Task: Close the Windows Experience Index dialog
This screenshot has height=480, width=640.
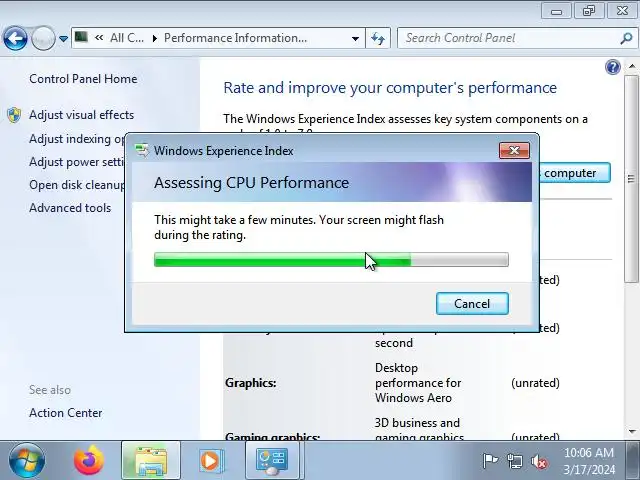Action: coord(514,151)
